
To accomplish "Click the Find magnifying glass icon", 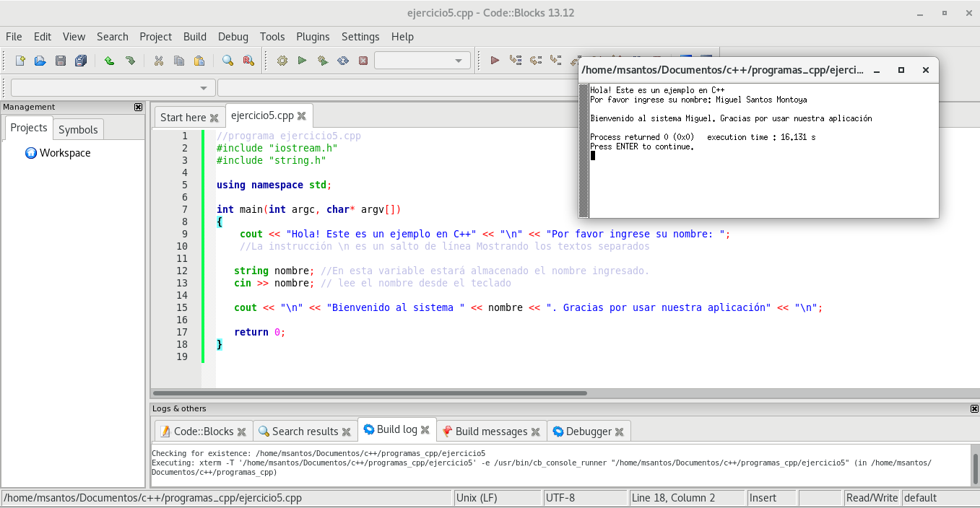I will point(228,61).
